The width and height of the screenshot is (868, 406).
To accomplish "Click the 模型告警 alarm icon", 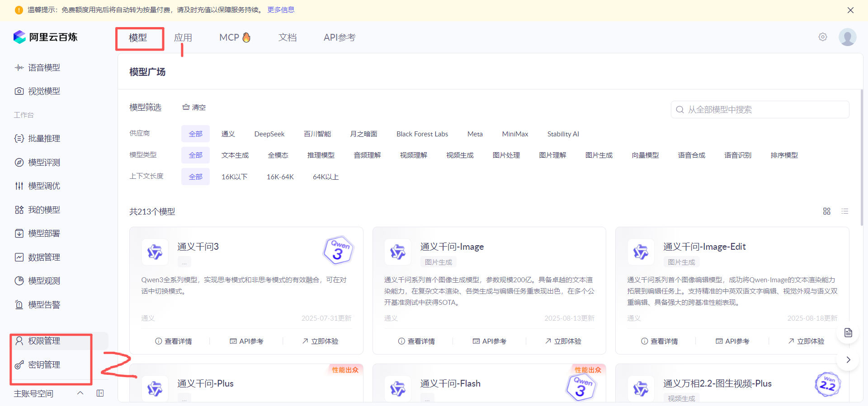I will (19, 305).
